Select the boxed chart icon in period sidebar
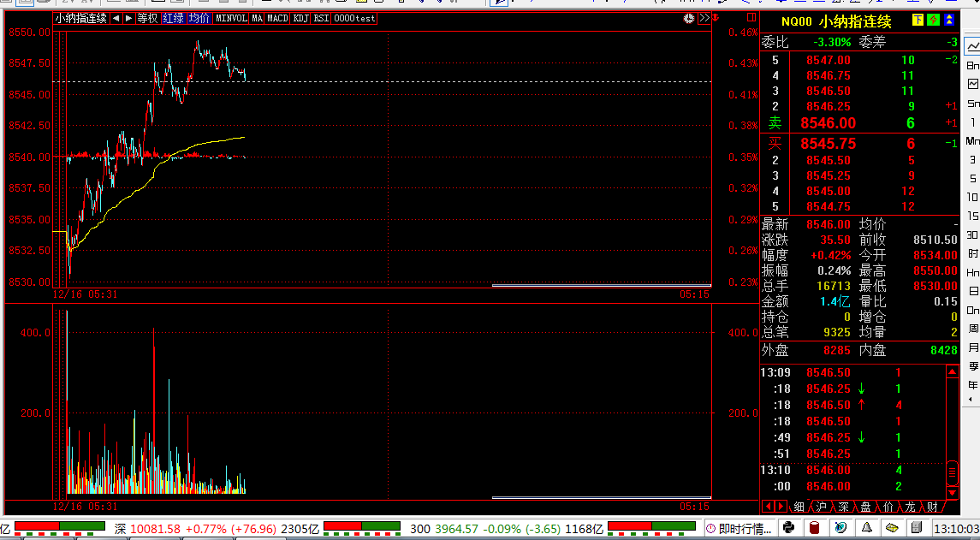The width and height of the screenshot is (980, 540). pos(972,84)
